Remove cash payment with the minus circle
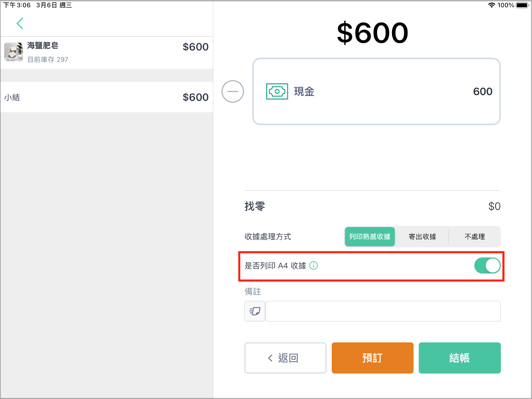Viewport: 532px width, 399px height. coord(233,91)
